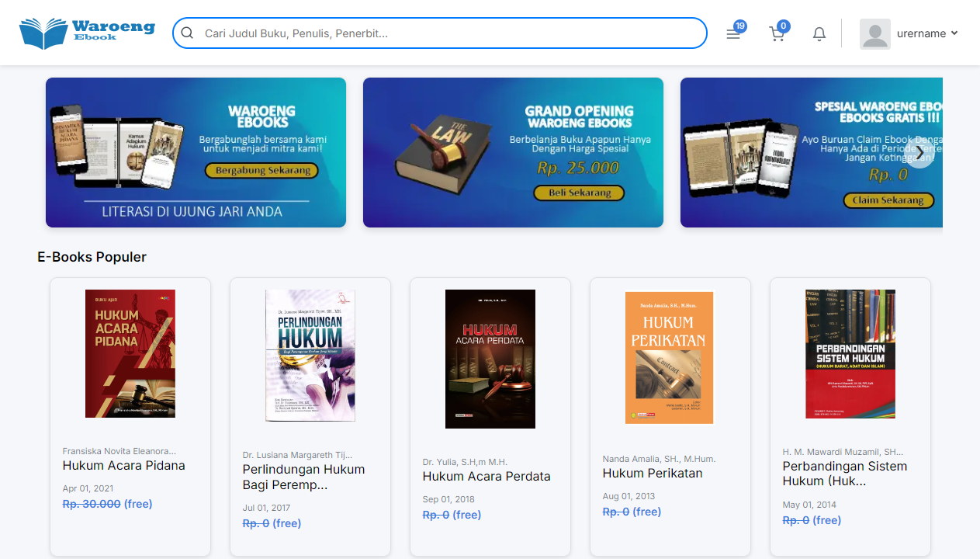Open the Hukum Acara Pidana book cover
Viewport: 980px width, 559px height.
[130, 353]
